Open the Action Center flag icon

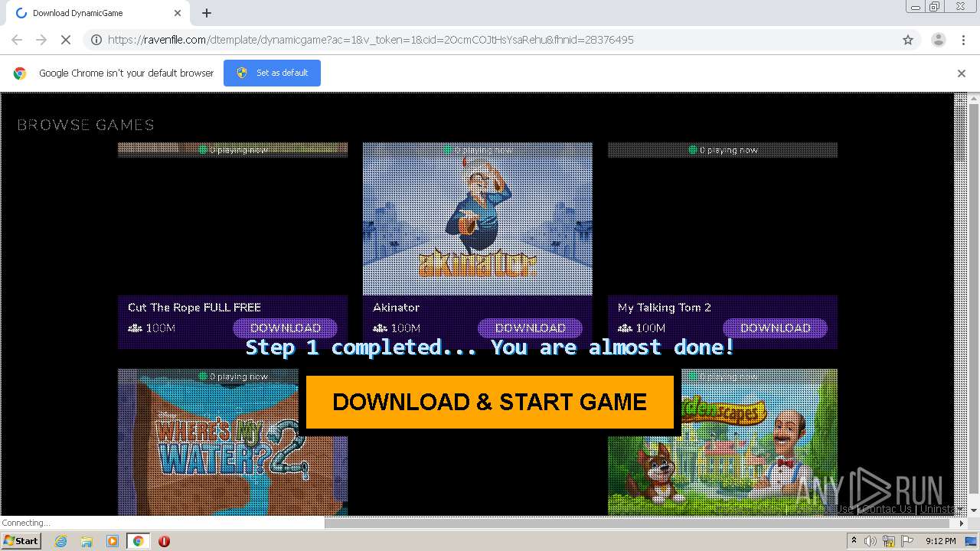(907, 541)
